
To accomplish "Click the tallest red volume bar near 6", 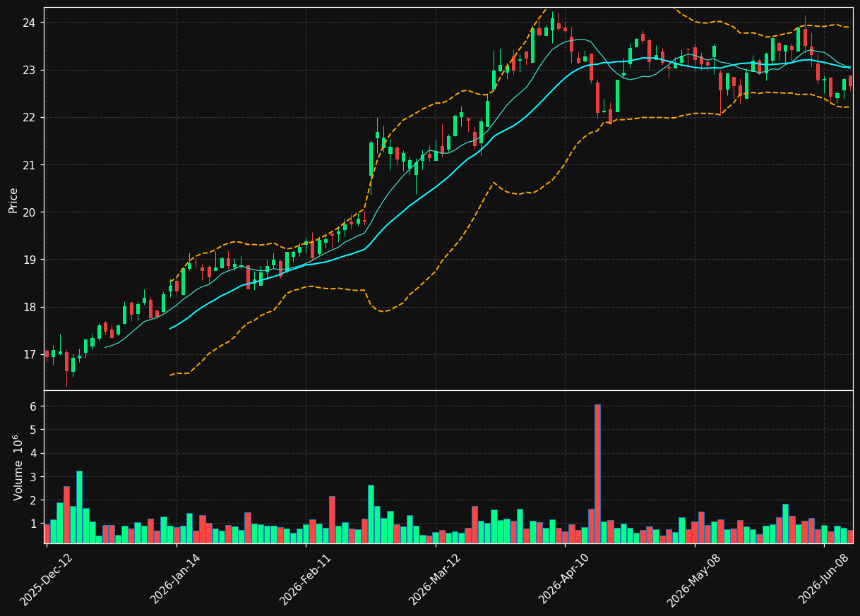I will tap(597, 473).
